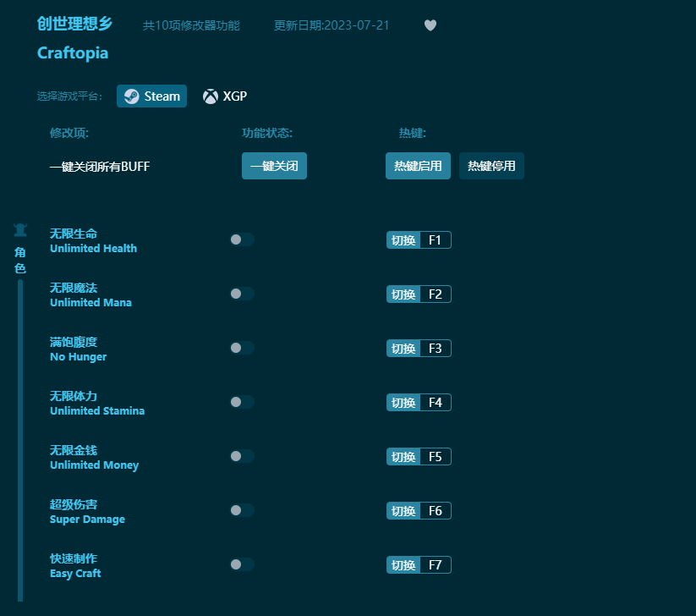Switch on Easy Craft
This screenshot has height=616, width=696.
coord(241,564)
